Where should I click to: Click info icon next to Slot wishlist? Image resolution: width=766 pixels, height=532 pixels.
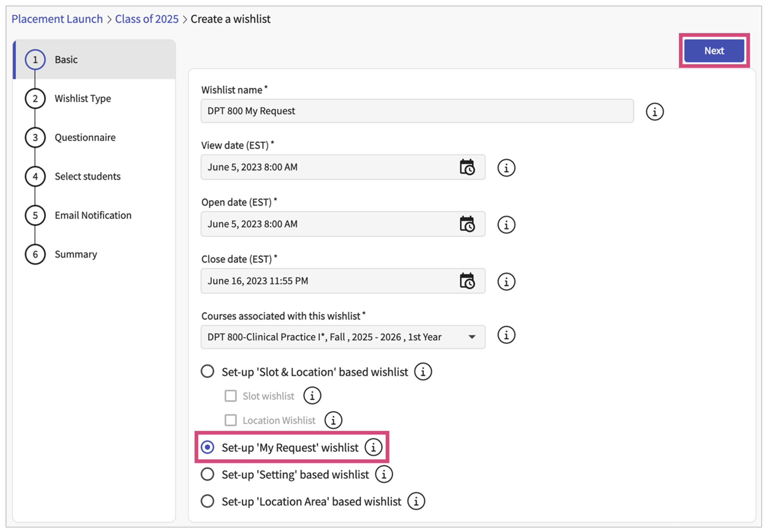[x=312, y=395]
